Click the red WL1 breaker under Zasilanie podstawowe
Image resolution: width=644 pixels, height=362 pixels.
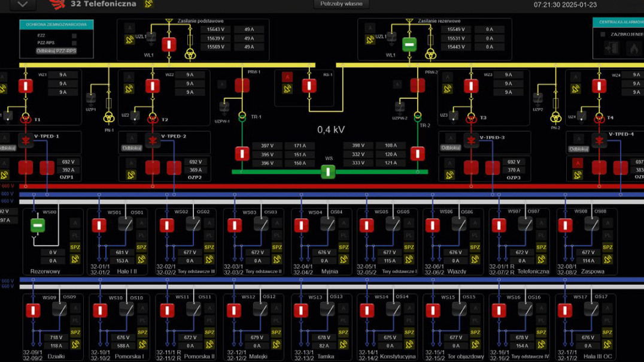coord(169,44)
